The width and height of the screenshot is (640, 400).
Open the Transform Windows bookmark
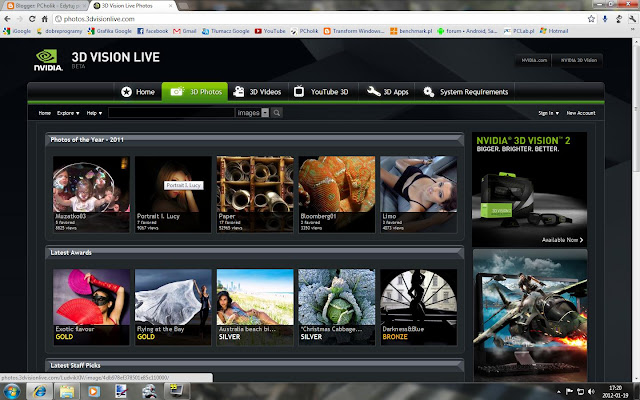[x=354, y=31]
